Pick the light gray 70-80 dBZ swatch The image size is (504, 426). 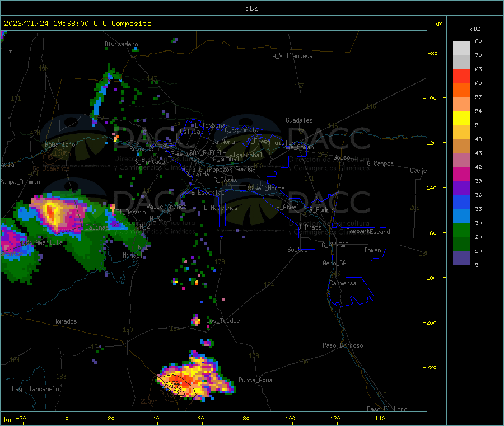(x=461, y=48)
